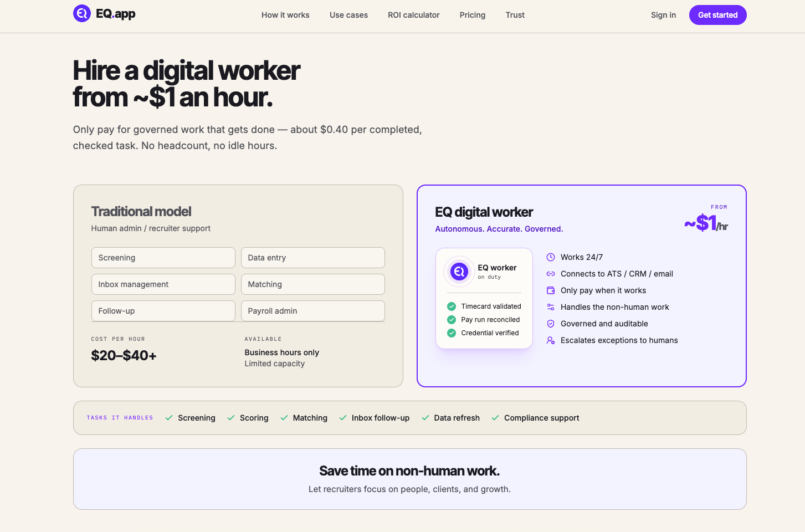The image size is (805, 532).
Task: Click the on duty status text
Action: tap(489, 277)
